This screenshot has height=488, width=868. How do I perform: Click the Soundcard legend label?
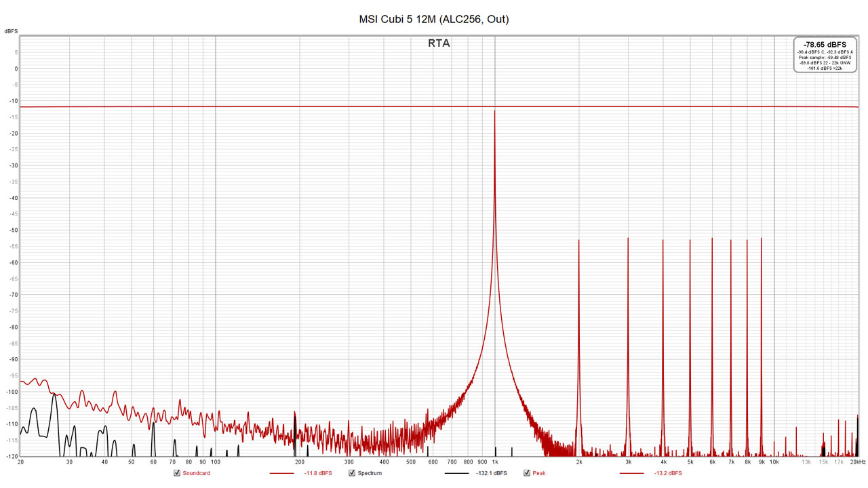tap(196, 473)
